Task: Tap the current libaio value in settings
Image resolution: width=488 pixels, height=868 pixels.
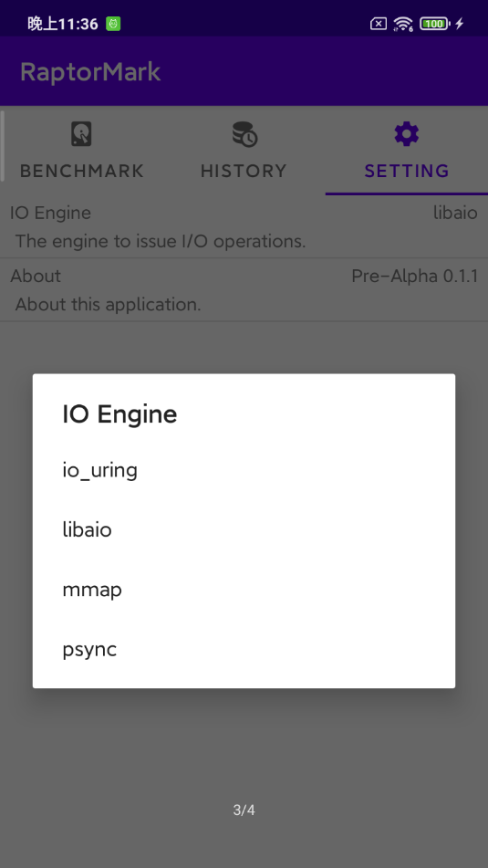Action: [455, 214]
